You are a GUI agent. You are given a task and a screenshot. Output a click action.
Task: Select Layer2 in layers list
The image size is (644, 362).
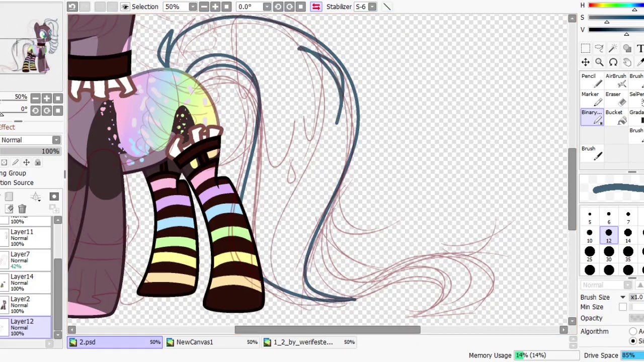(x=26, y=305)
